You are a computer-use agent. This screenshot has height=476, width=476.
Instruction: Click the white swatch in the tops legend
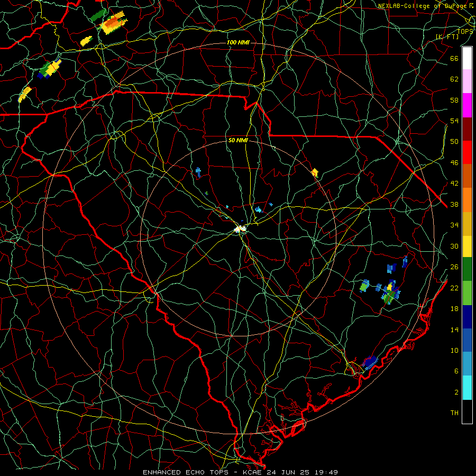467,58
